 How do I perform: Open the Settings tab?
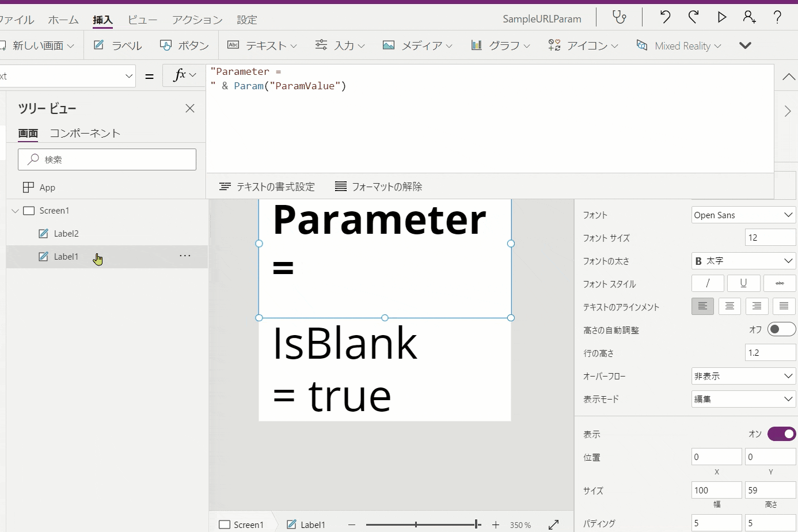pos(247,20)
